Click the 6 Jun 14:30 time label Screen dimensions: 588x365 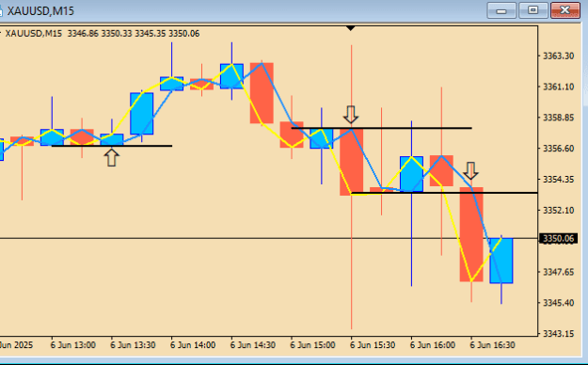[253, 344]
